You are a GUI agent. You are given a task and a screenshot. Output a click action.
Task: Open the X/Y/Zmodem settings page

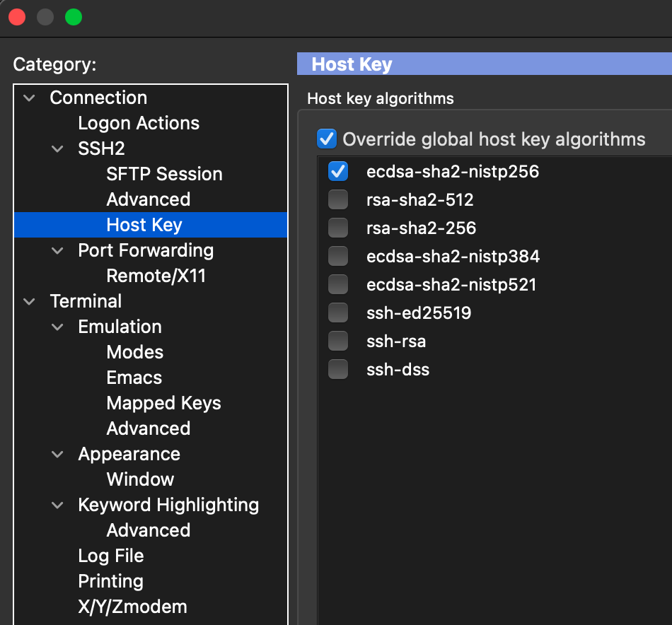pos(132,607)
